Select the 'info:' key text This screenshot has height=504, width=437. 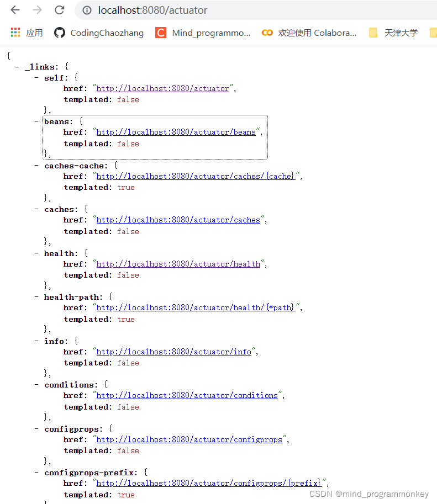[56, 341]
